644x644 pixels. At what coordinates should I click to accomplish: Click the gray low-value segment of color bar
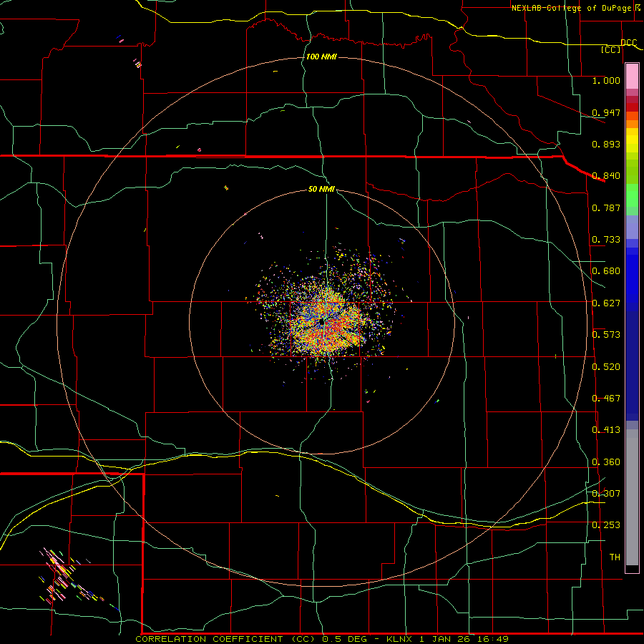click(x=632, y=497)
